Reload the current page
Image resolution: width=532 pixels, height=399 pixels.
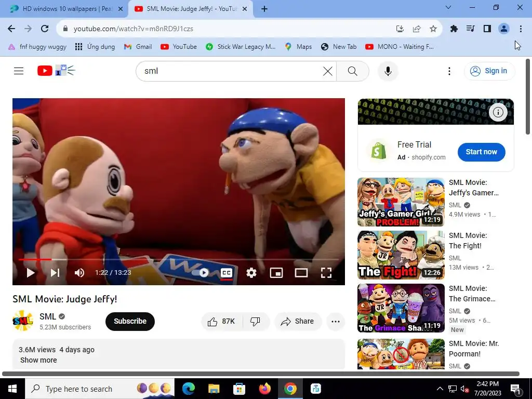pos(45,29)
